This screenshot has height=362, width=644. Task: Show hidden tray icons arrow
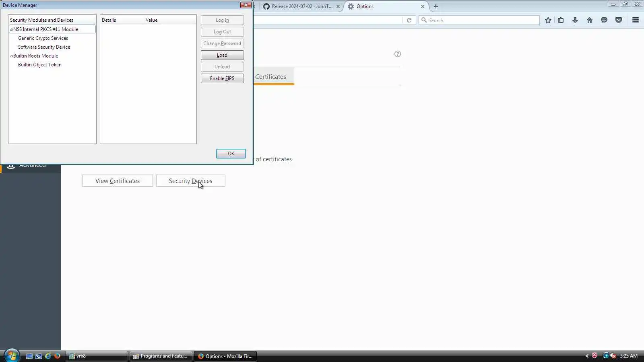click(587, 356)
